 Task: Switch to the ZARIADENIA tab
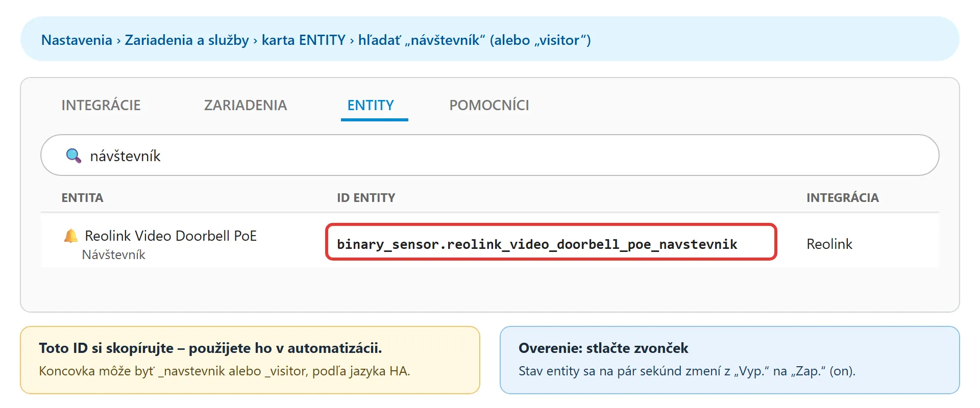pyautogui.click(x=246, y=105)
